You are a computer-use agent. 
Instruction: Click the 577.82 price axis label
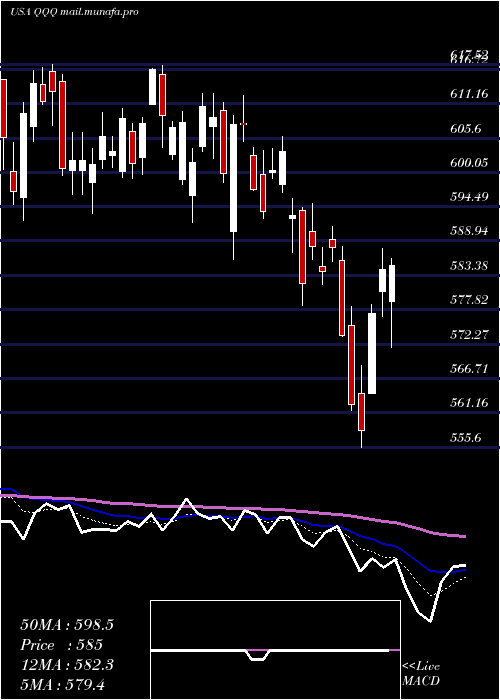tap(469, 300)
